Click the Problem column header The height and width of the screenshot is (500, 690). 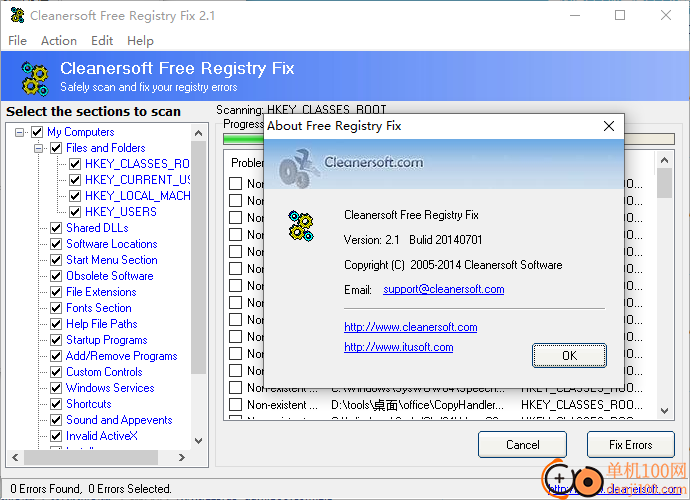click(248, 163)
